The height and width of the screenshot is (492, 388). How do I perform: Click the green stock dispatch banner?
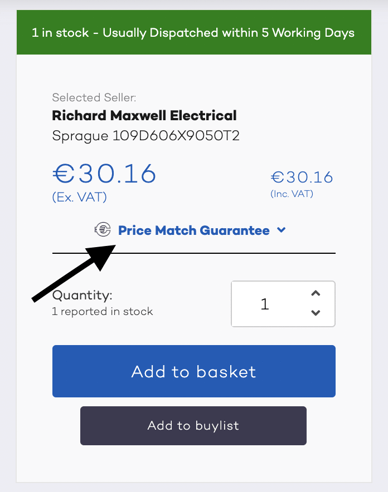coord(194,32)
